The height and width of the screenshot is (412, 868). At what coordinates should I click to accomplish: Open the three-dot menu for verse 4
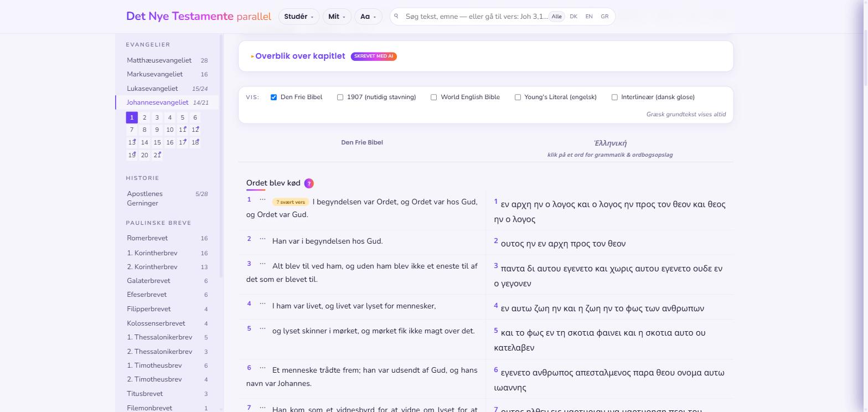pos(262,303)
